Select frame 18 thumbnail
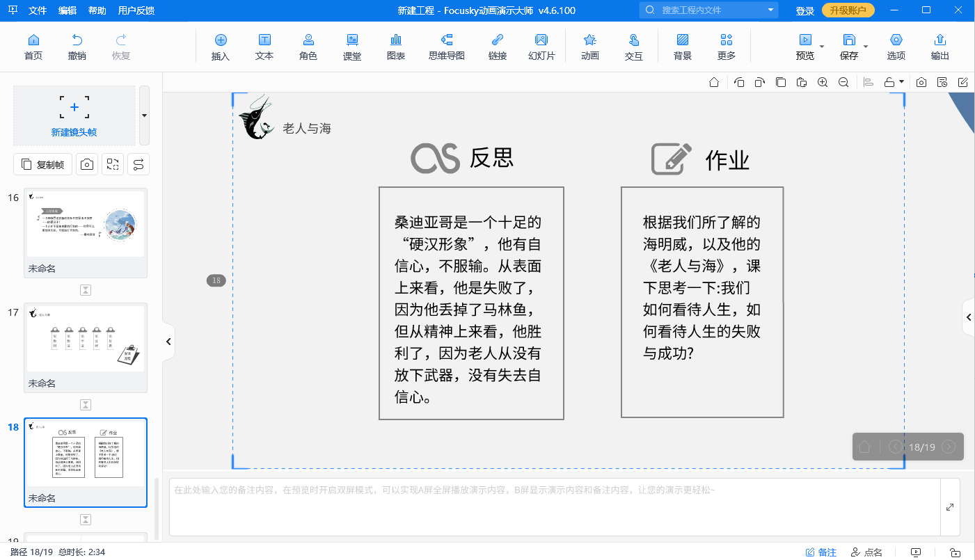The image size is (975, 560). pyautogui.click(x=86, y=463)
